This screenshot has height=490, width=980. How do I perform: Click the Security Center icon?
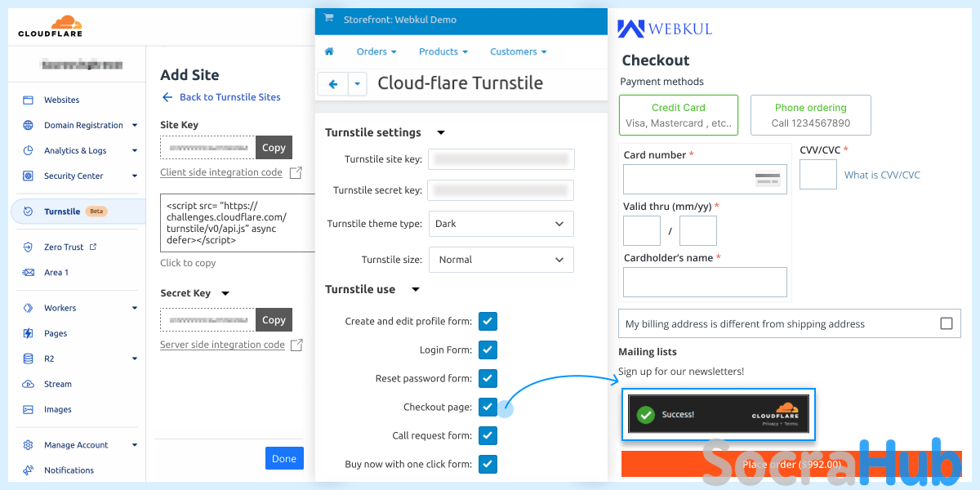click(28, 176)
